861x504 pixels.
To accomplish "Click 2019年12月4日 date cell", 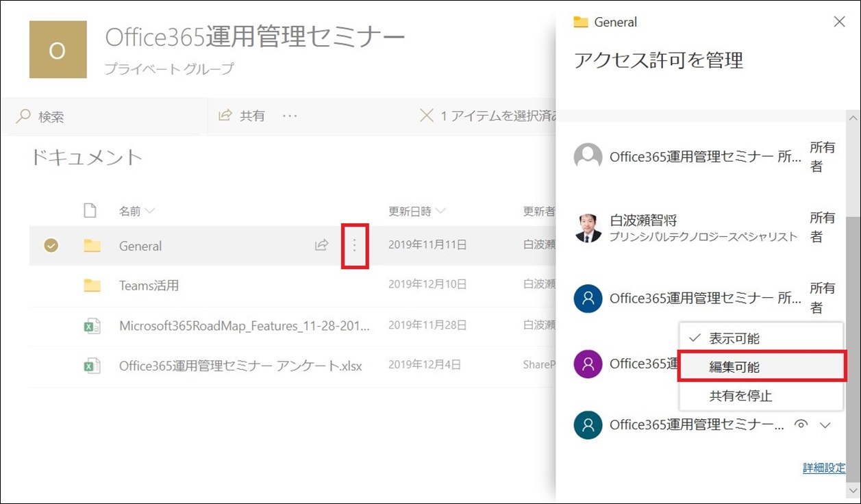I will (425, 365).
